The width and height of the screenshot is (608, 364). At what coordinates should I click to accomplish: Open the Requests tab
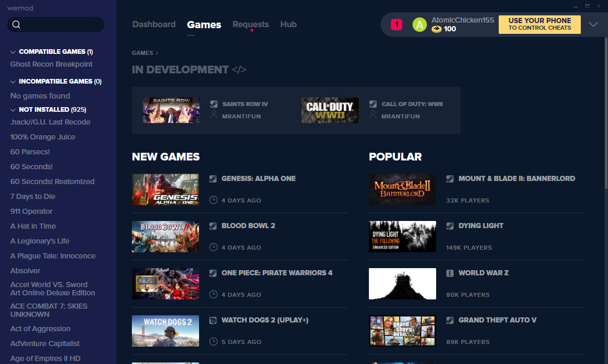point(250,25)
